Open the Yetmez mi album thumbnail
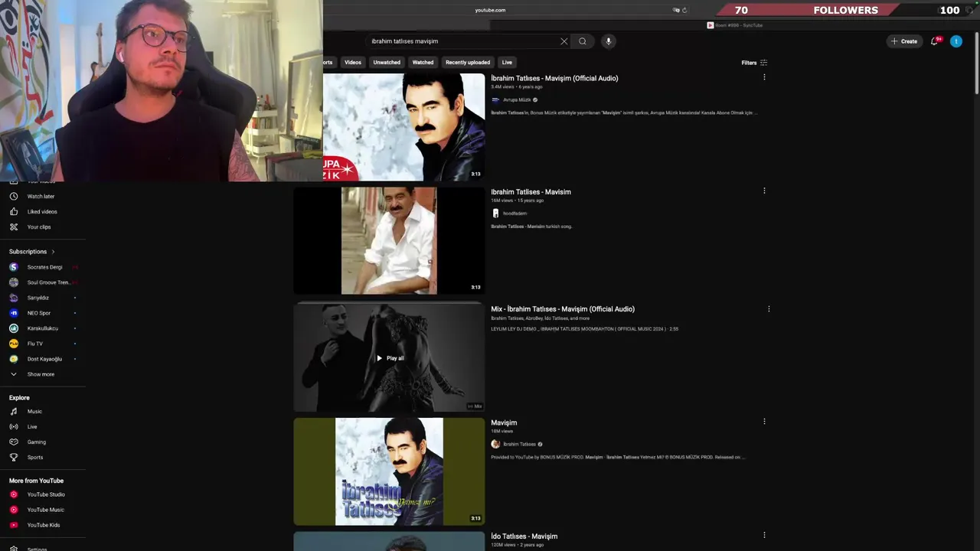The width and height of the screenshot is (980, 551). [x=389, y=471]
